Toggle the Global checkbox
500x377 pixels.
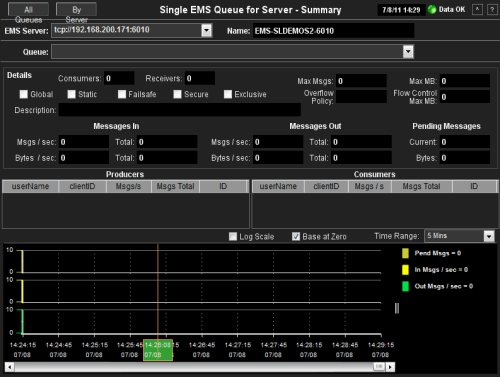(24, 94)
